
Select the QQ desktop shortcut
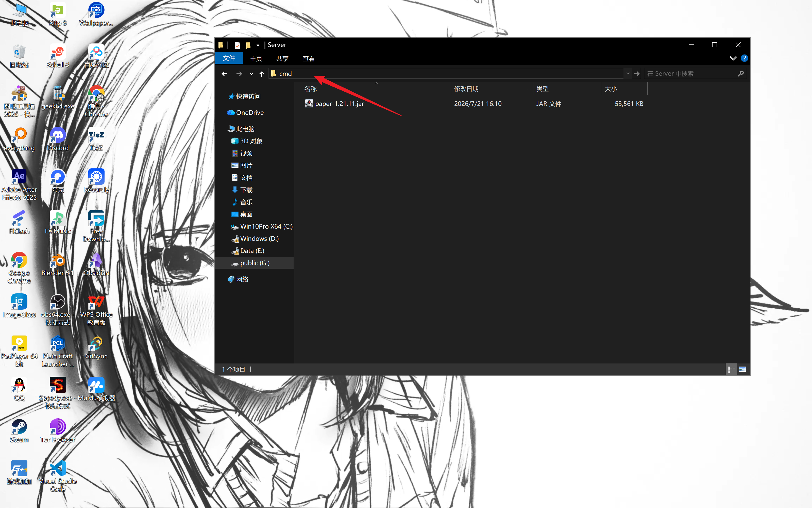coord(19,390)
